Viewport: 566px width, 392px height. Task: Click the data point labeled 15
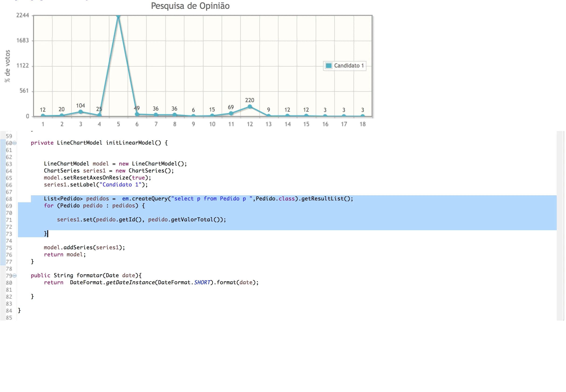(x=212, y=115)
